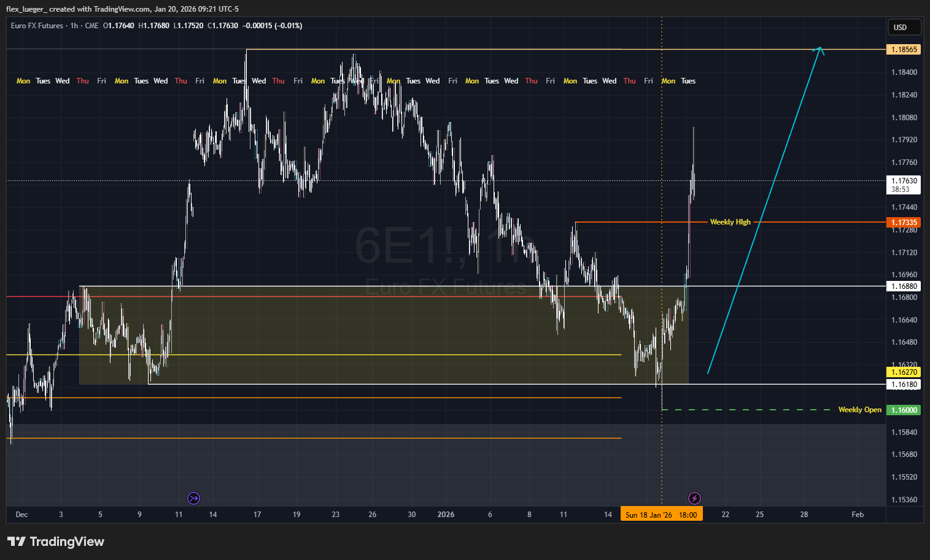Click the 1.17335 weekly high price tag
This screenshot has width=930, height=560.
904,223
